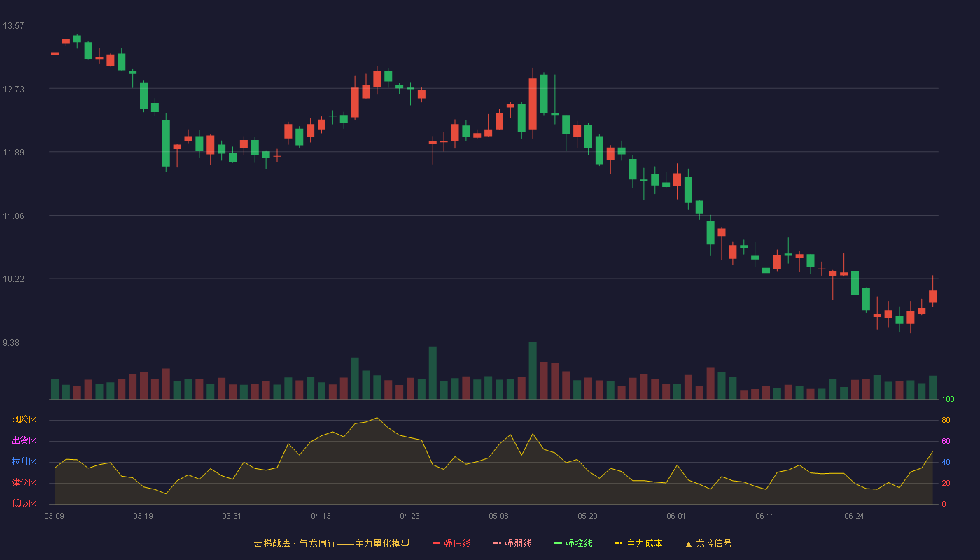Toggle the 强压线 legend item
The image size is (980, 560).
(451, 543)
